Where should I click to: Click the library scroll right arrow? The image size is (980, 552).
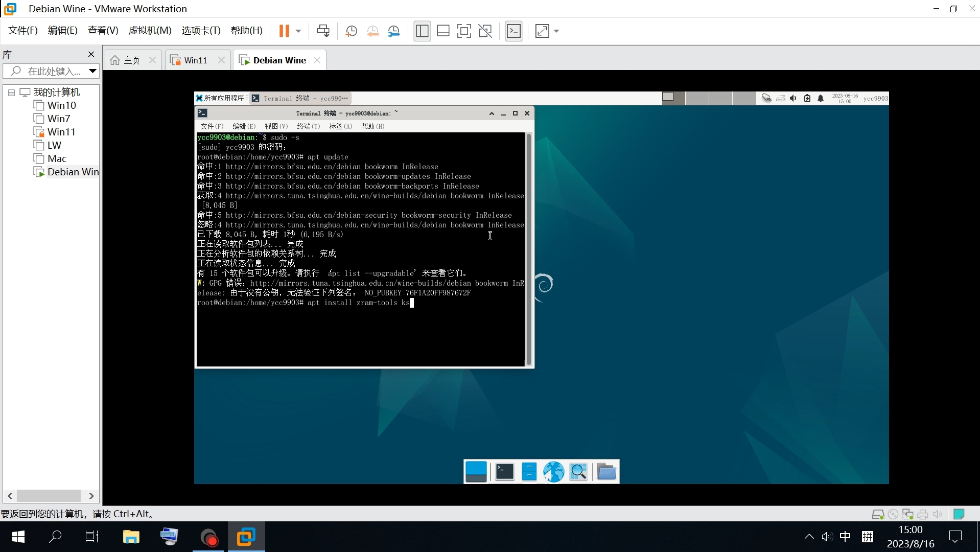coord(91,496)
